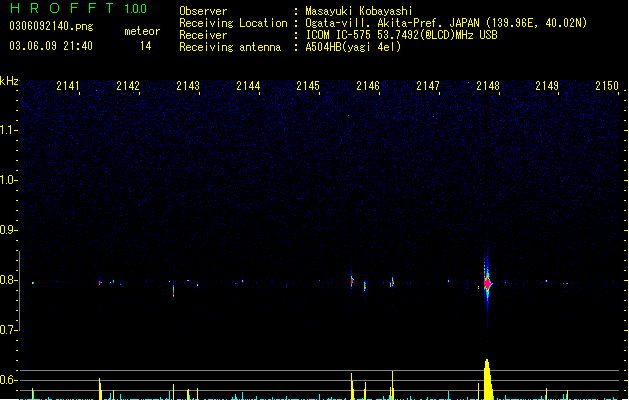This screenshot has height=400, width=629.
Task: Click the 0306092140.png filename text
Action: tap(51, 26)
